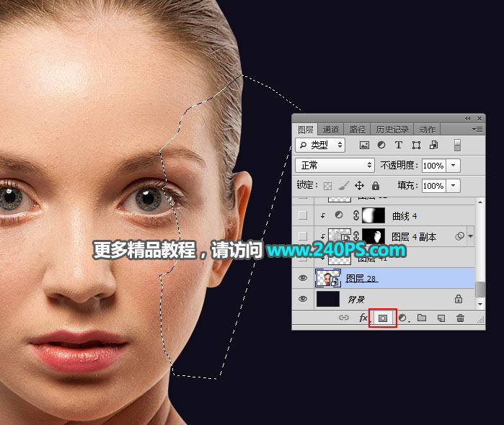Open the 路径 tab

[358, 130]
